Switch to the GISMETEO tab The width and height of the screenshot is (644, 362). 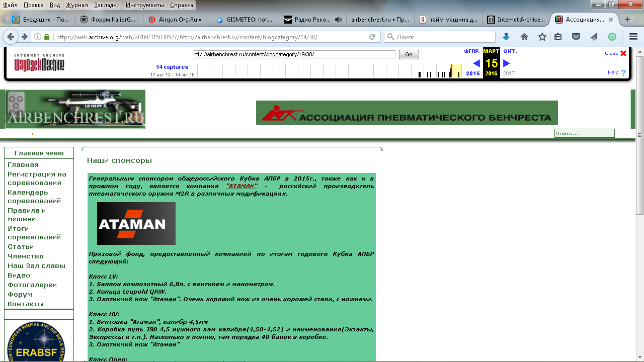(x=245, y=20)
